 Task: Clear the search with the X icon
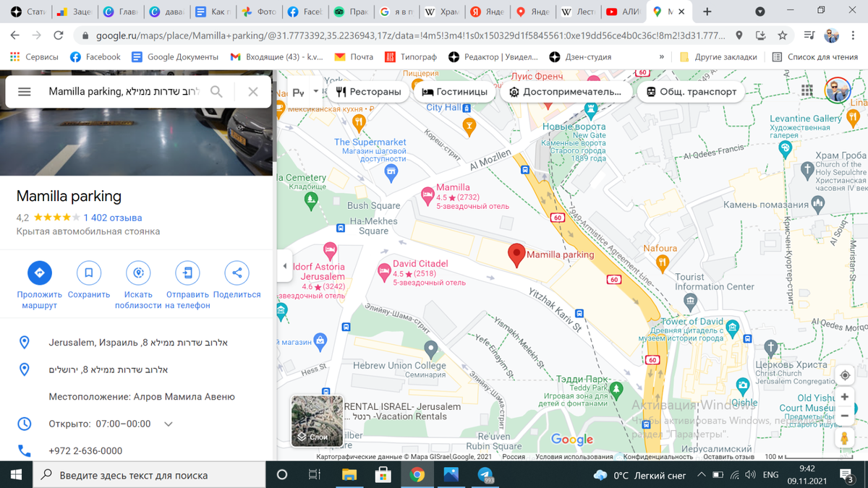tap(252, 92)
